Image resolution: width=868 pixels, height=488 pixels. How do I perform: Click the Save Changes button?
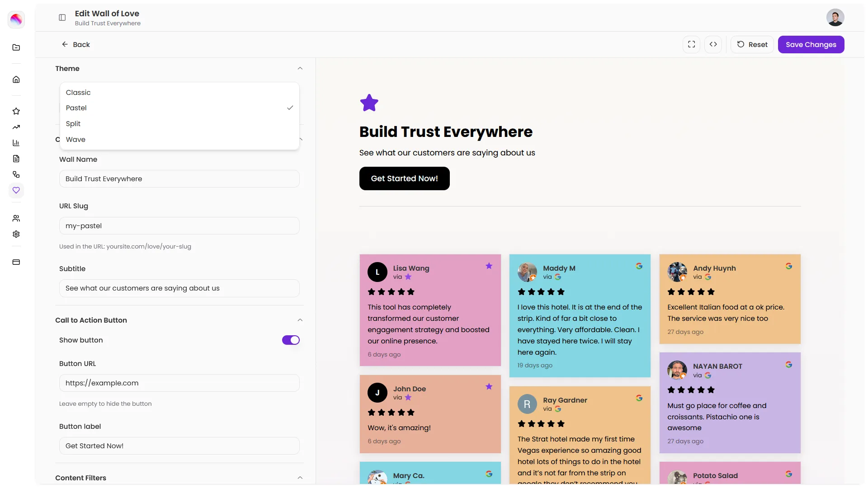[x=811, y=44]
